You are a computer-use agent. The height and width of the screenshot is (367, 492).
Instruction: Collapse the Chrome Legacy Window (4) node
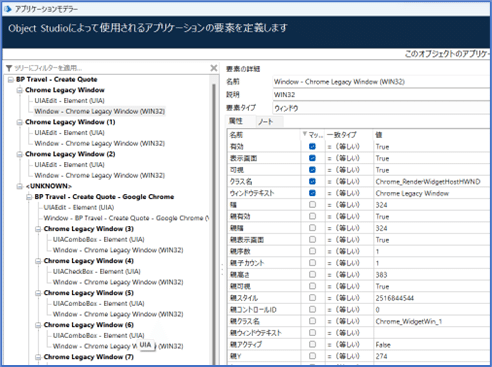click(x=39, y=261)
